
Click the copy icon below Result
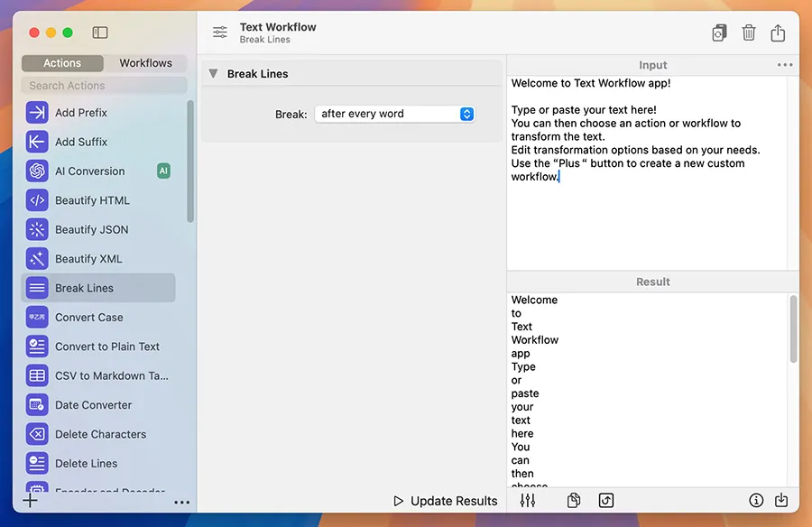point(573,500)
